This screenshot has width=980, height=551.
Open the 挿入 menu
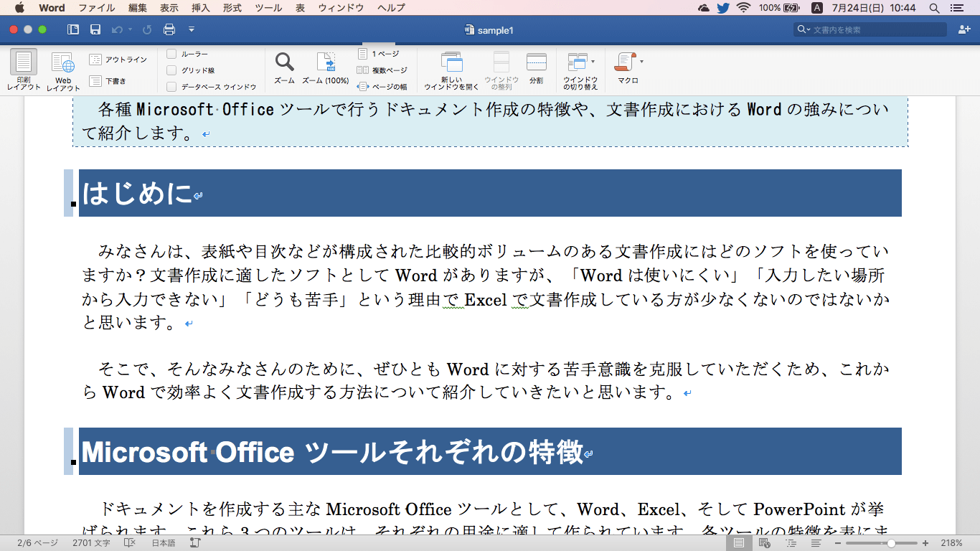[201, 8]
